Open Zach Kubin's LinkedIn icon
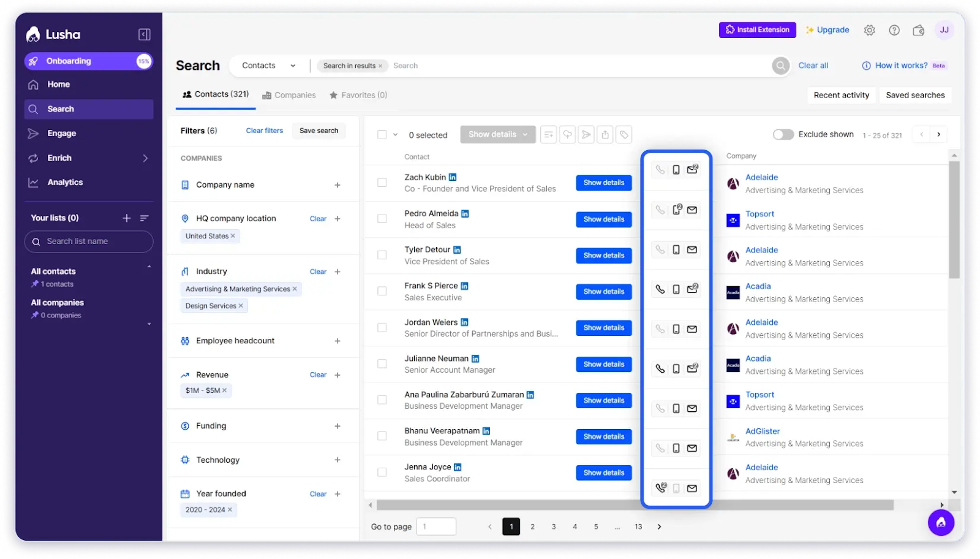The width and height of the screenshot is (980, 559). pyautogui.click(x=453, y=177)
